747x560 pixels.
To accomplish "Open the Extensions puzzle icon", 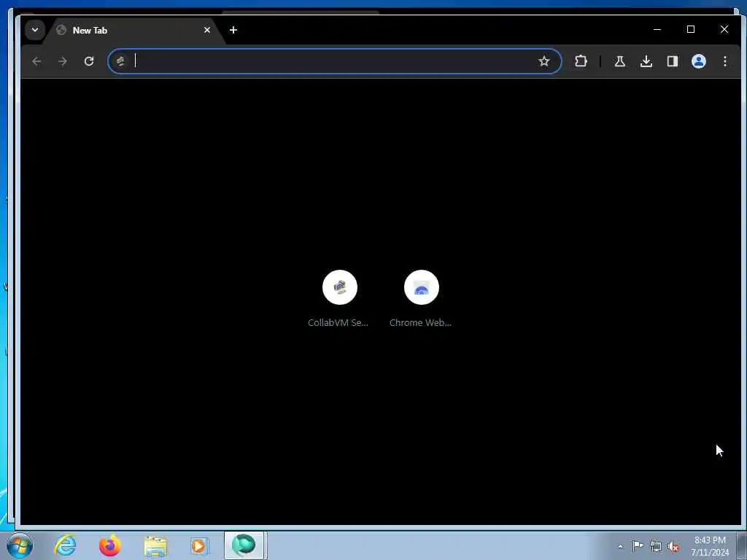I will pos(581,61).
